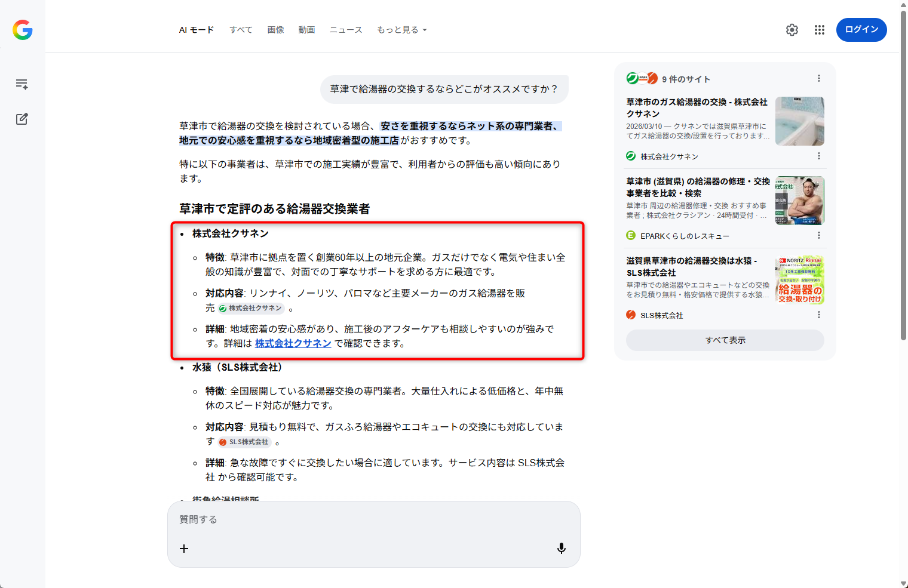Click the wrestler thumbnail for EPARK result
Image resolution: width=908 pixels, height=588 pixels.
coord(800,201)
